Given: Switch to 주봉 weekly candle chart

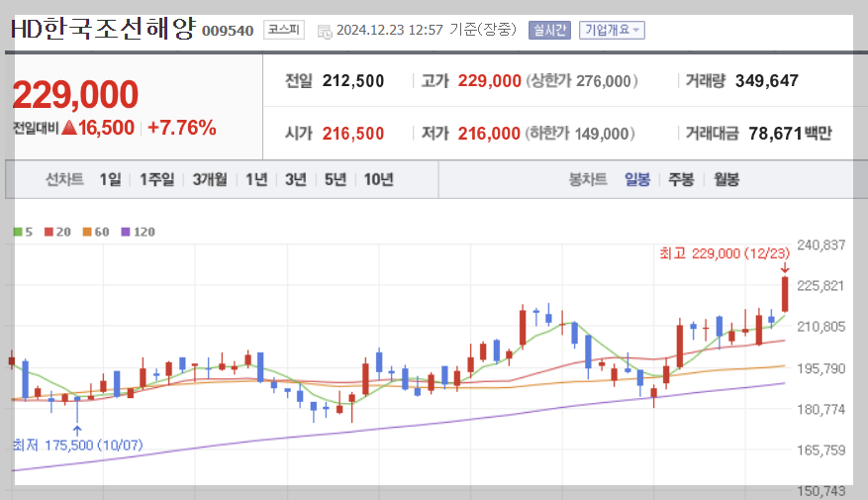Looking at the screenshot, I should pyautogui.click(x=681, y=179).
